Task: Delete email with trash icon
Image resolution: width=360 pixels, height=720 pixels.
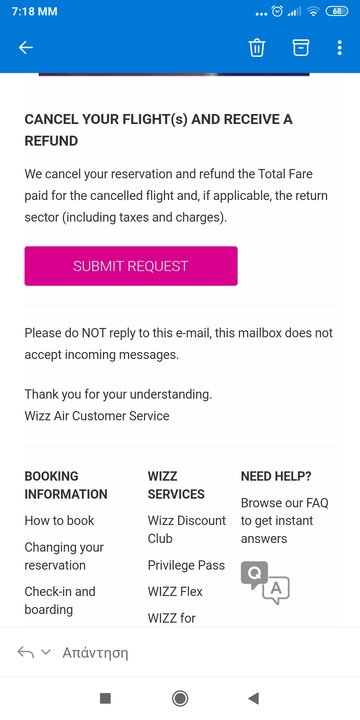Action: (257, 47)
